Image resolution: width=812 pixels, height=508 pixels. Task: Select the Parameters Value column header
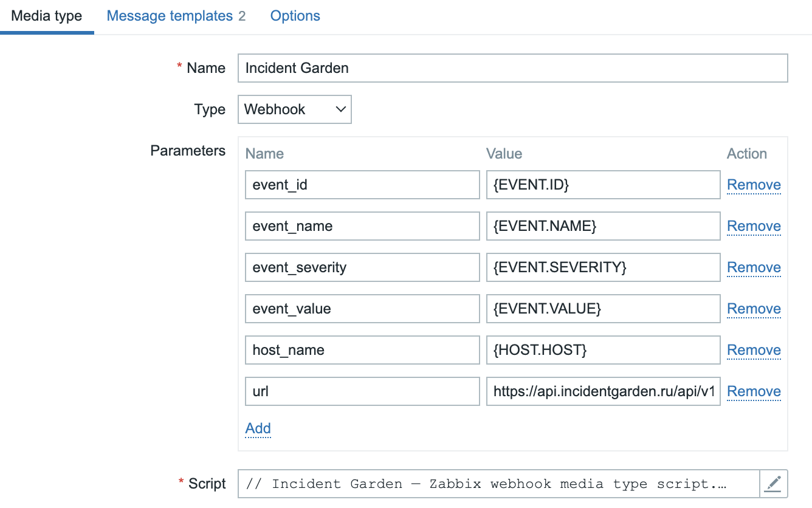coord(504,154)
